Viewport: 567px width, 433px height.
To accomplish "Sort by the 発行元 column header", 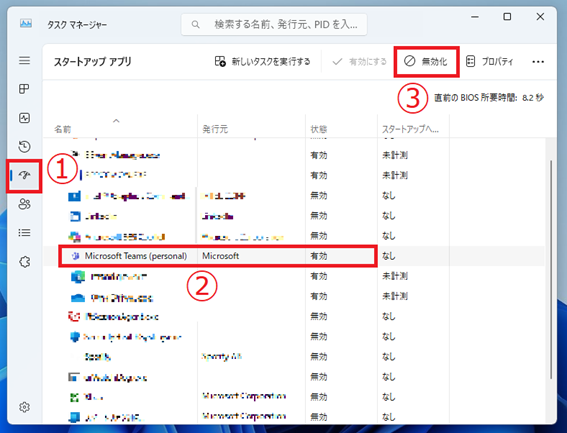I will (215, 129).
